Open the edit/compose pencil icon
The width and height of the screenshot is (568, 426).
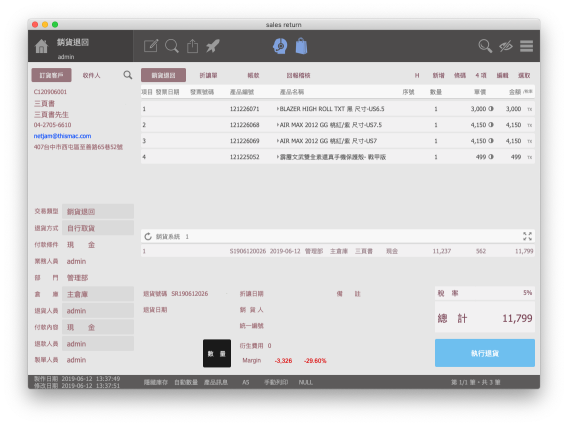click(151, 46)
